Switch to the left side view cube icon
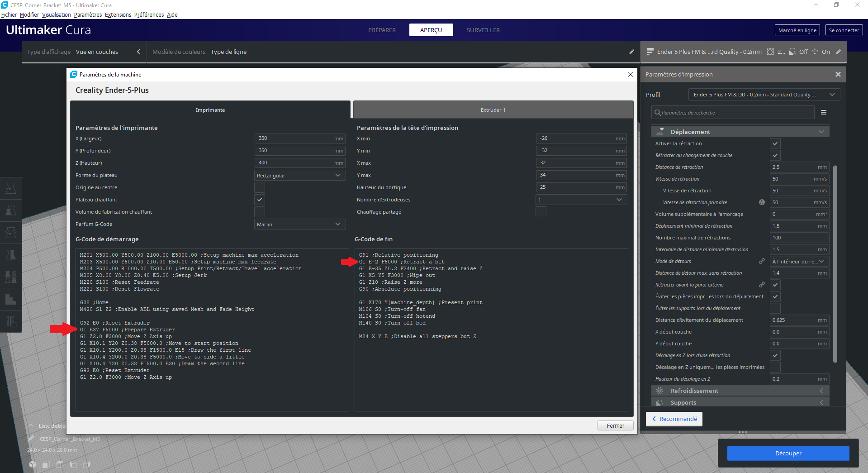This screenshot has width=868, height=473. pos(73,464)
